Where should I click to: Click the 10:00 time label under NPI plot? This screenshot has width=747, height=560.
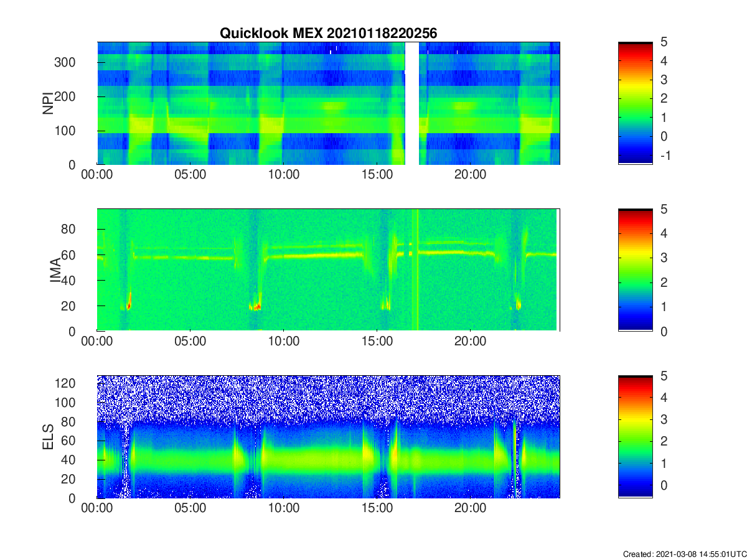tap(284, 175)
